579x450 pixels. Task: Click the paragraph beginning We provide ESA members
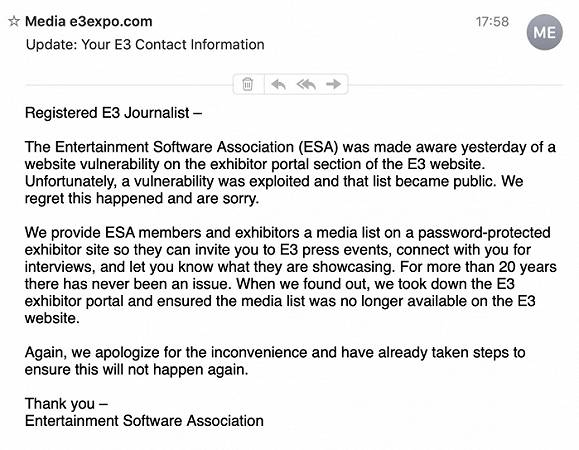[x=291, y=275]
